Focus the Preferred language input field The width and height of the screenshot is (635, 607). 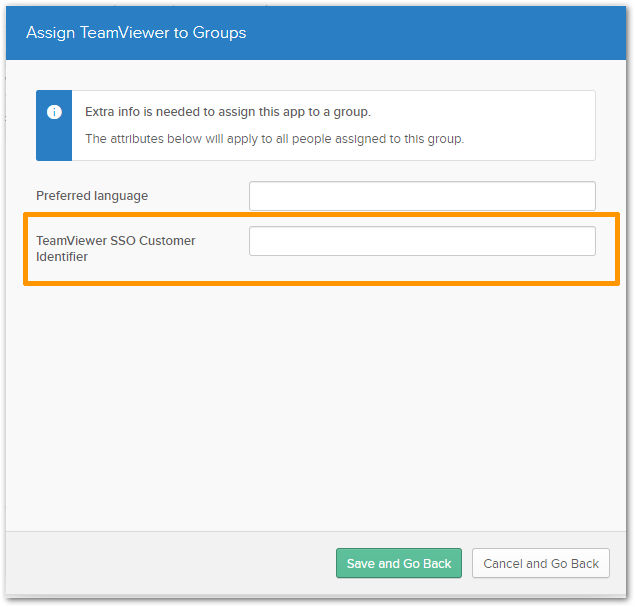(422, 196)
